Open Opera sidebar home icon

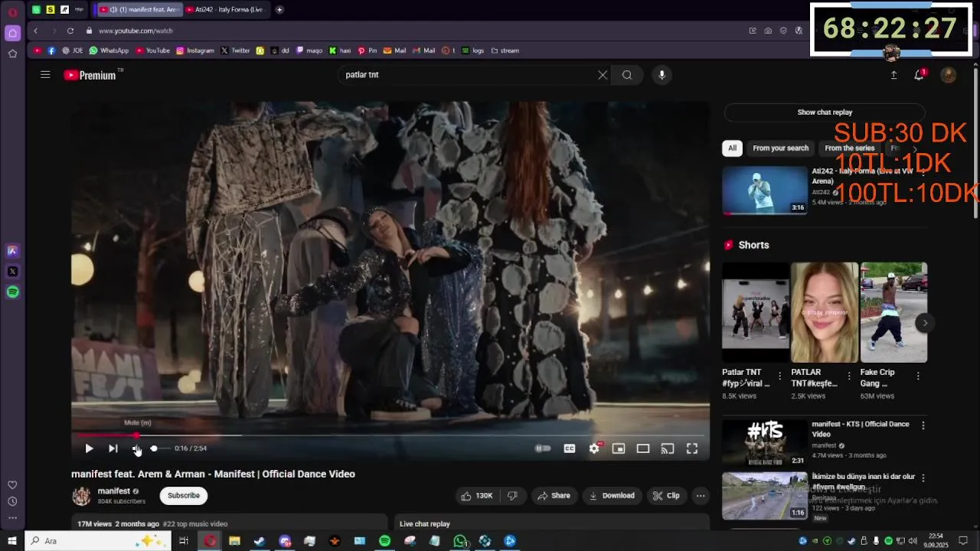coord(12,33)
